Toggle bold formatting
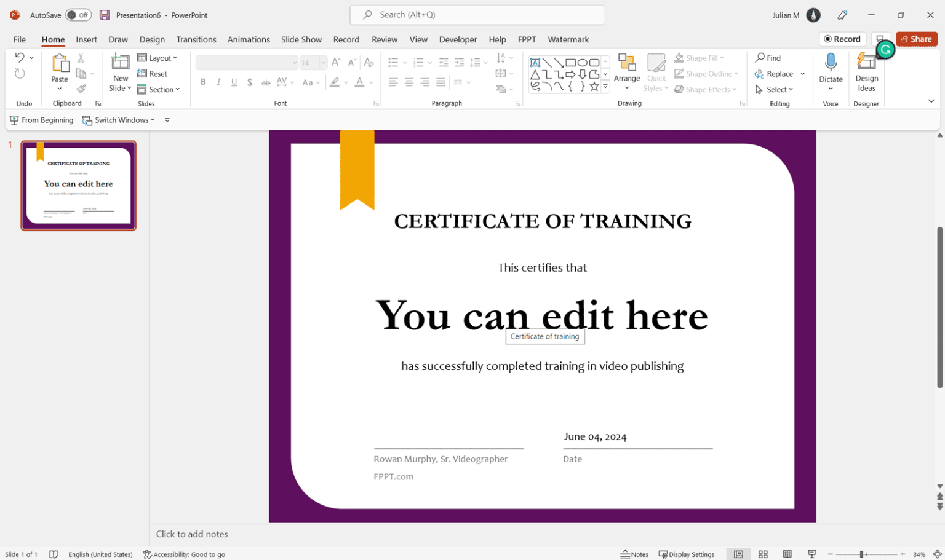 (x=203, y=82)
